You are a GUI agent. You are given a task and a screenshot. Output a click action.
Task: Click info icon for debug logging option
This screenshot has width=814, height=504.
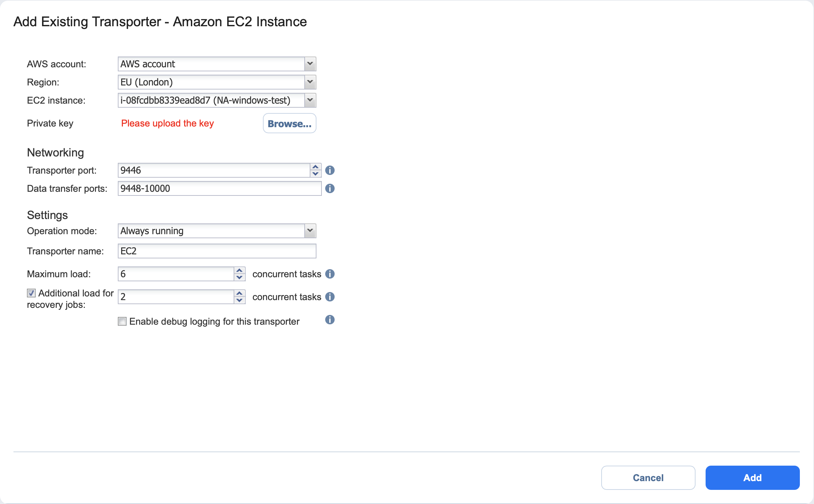point(330,320)
